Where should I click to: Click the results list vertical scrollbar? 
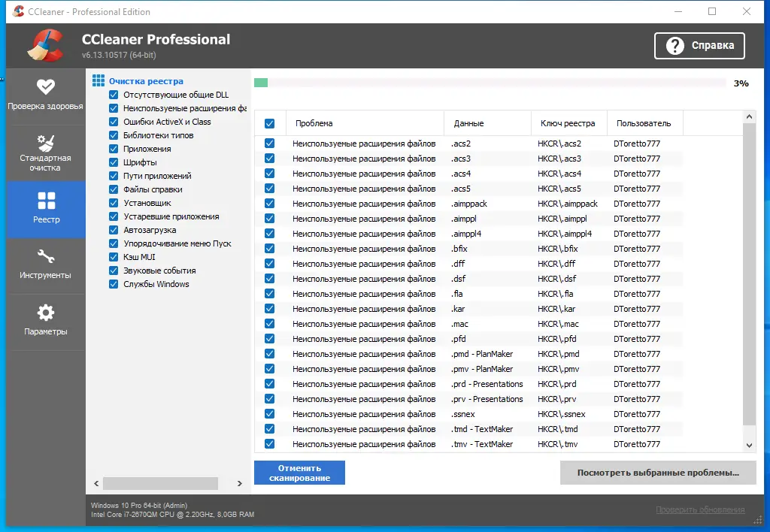[x=749, y=282]
